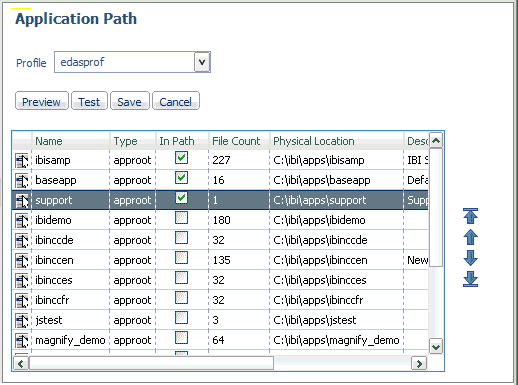Viewport: 518px width, 385px height.
Task: Click the File Count column header
Action: [236, 141]
